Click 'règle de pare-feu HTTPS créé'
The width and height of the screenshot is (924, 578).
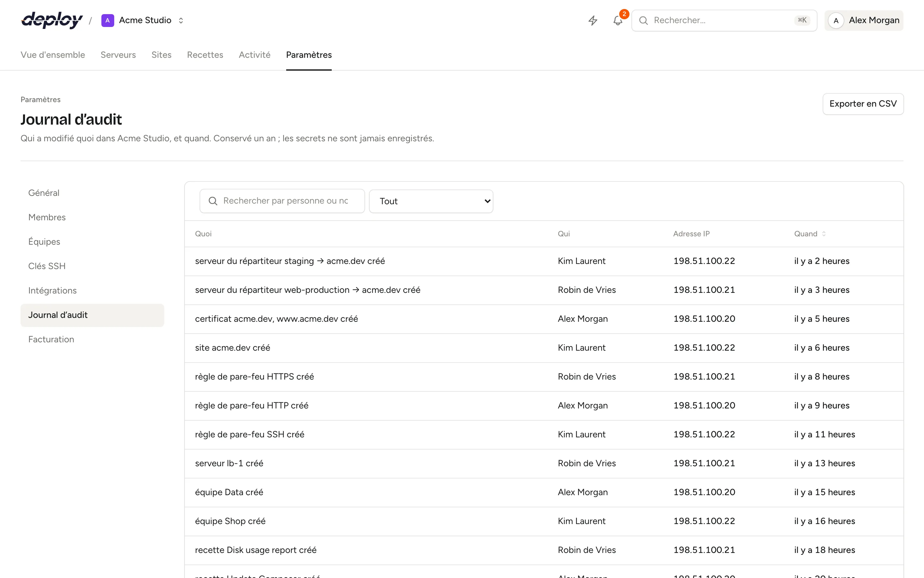[x=254, y=377]
